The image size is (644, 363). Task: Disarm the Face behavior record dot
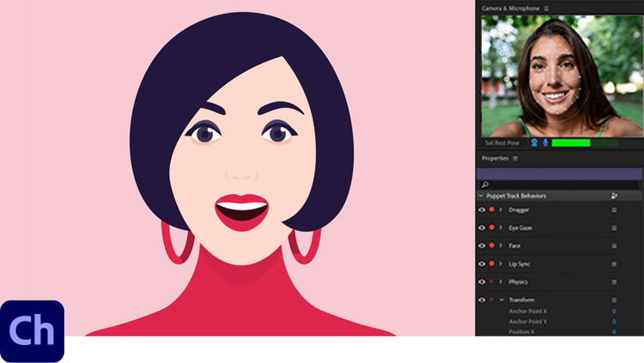tap(492, 245)
